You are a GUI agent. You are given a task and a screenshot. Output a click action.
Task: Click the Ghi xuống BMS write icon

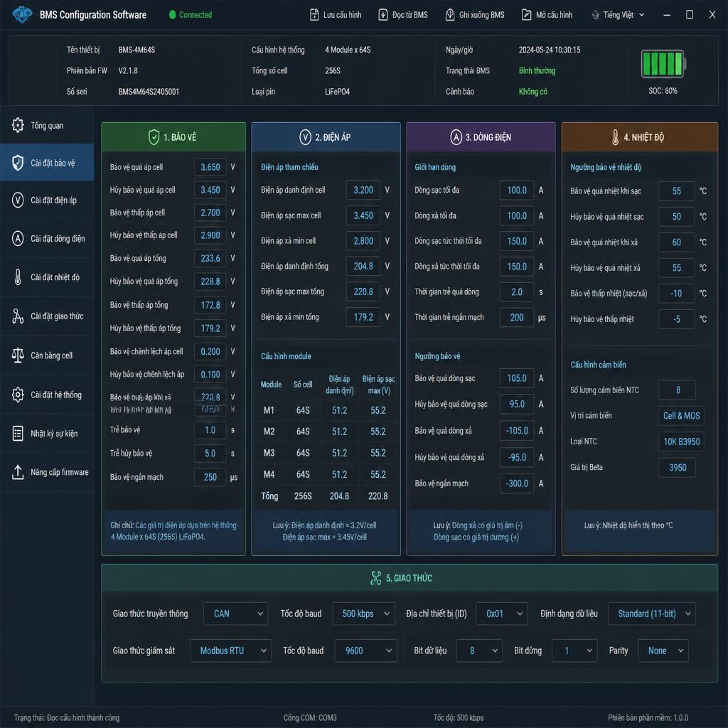pos(450,15)
